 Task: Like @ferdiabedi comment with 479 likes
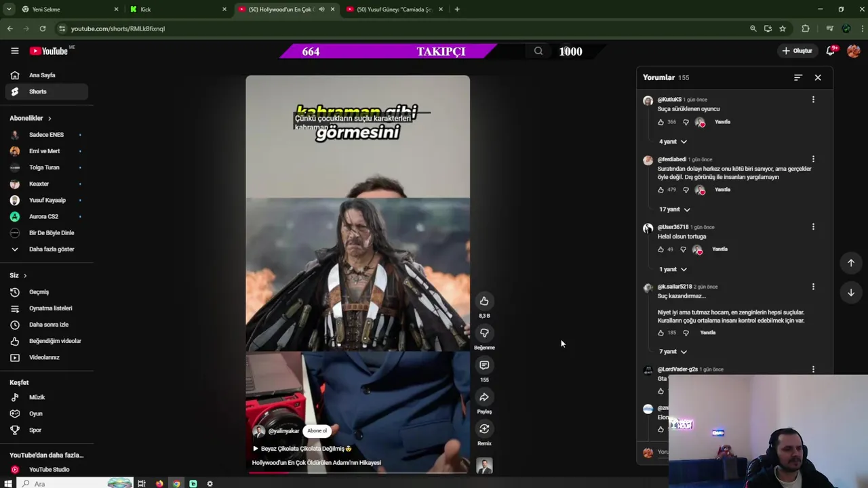click(x=660, y=190)
